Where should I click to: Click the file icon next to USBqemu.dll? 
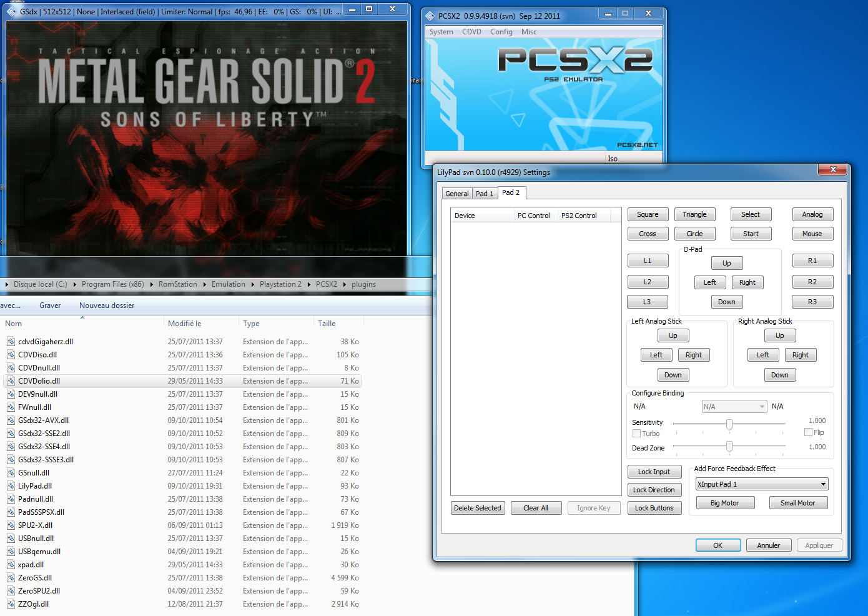pyautogui.click(x=11, y=552)
